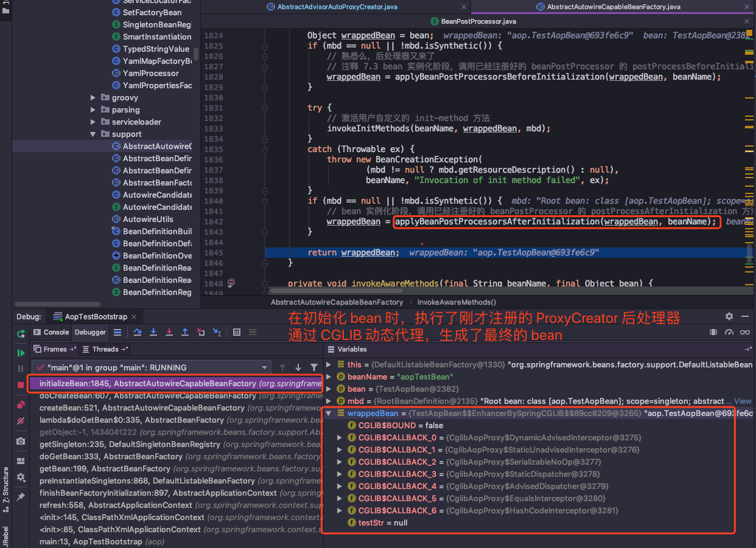Open debug panel settings gear icon
756x548 pixels.
pos(729,316)
